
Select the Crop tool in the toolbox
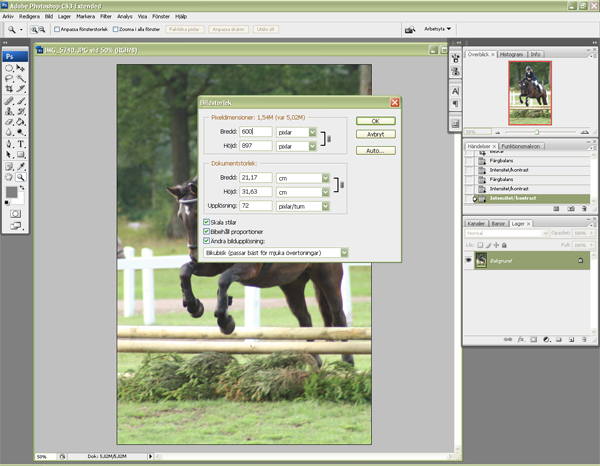click(x=9, y=89)
